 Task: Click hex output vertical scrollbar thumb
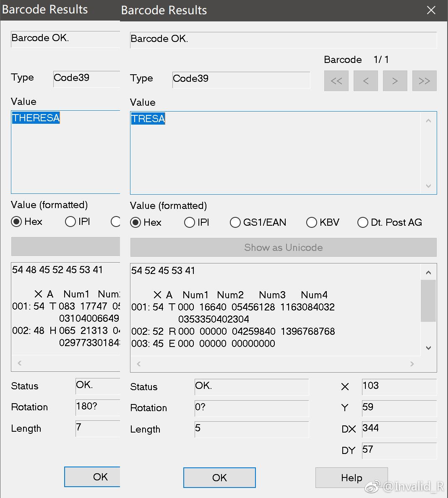click(428, 301)
